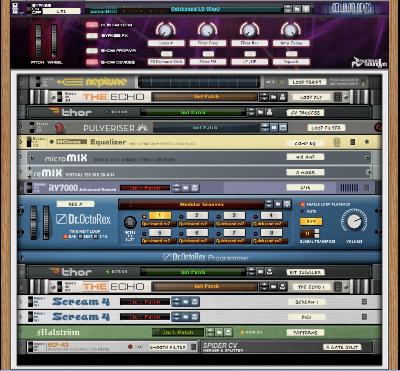This screenshot has width=400, height=371.
Task: Click the Filter Freq rotary knob
Action: click(x=207, y=30)
